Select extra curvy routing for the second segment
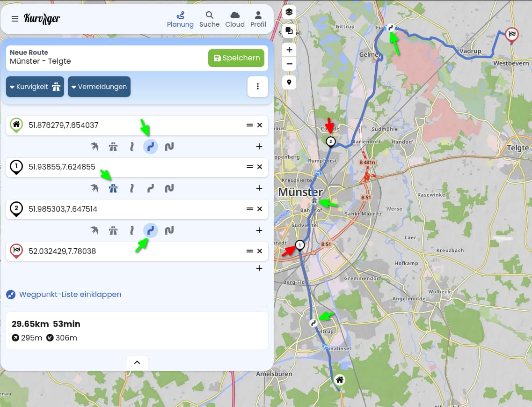 pyautogui.click(x=169, y=189)
